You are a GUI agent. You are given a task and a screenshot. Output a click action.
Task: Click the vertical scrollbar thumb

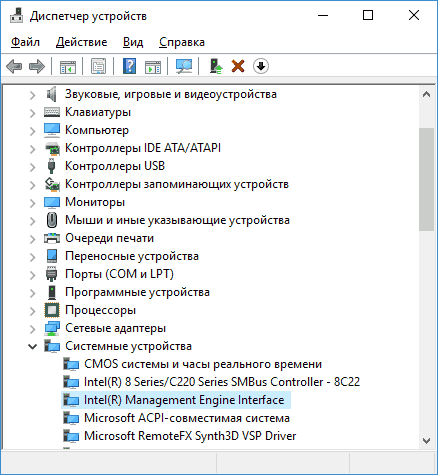pos(426,179)
